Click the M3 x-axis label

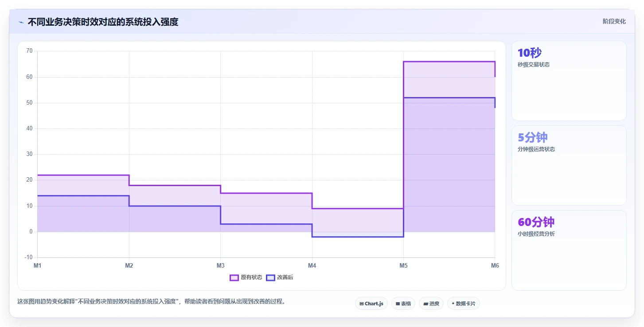coord(220,266)
